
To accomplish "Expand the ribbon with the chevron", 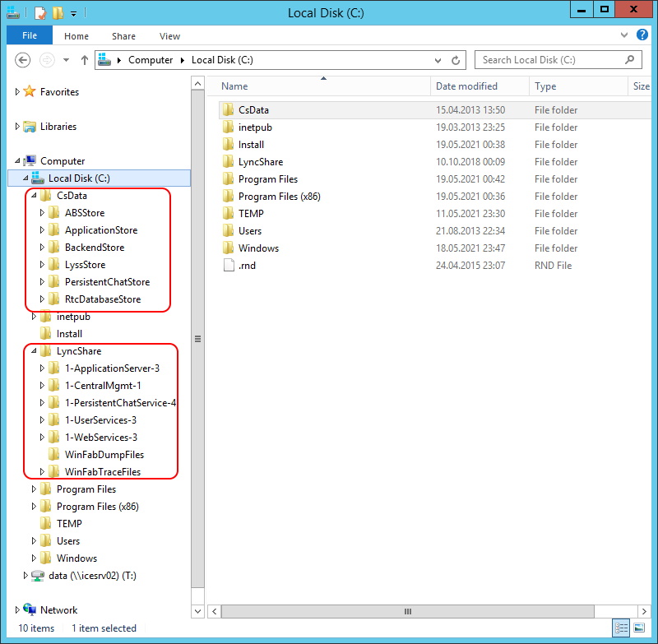I will 624,35.
